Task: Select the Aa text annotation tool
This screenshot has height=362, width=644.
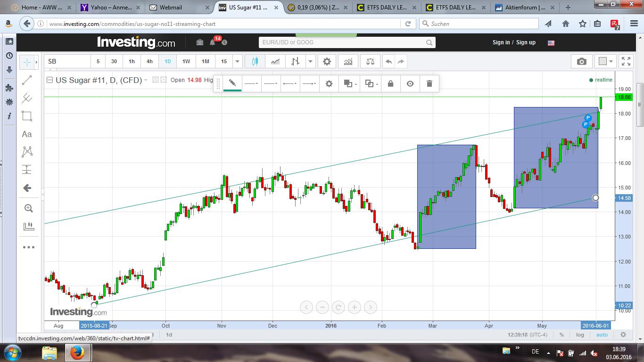Action: [x=27, y=134]
